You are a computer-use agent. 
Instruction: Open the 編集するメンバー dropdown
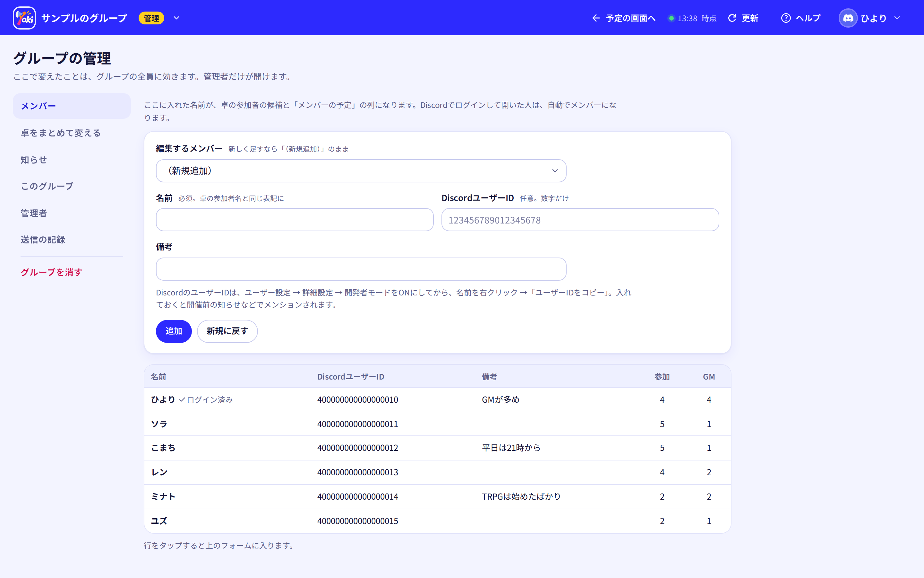[x=361, y=171]
